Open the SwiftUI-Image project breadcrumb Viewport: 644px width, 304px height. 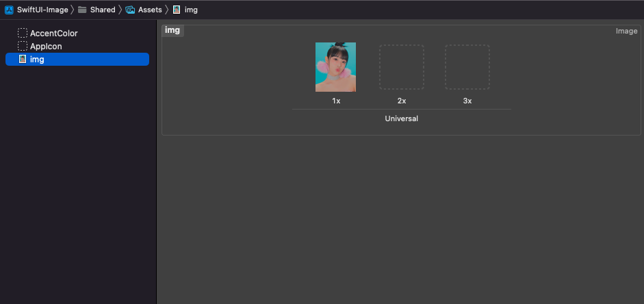coord(42,10)
